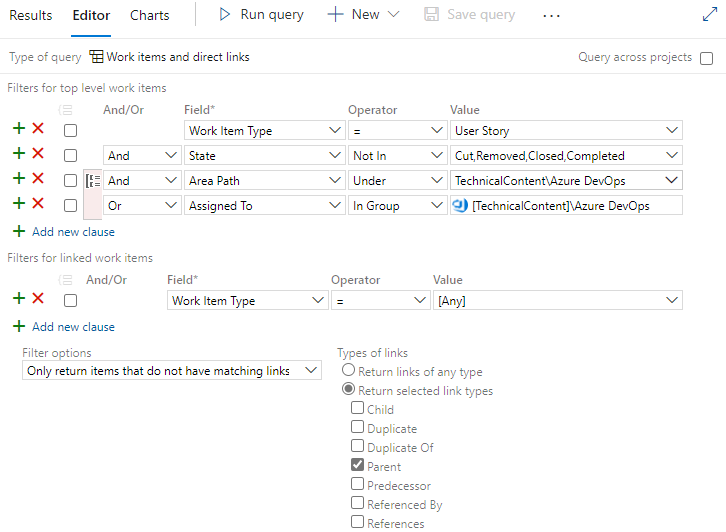Open the In Group operator dropdown

[398, 206]
